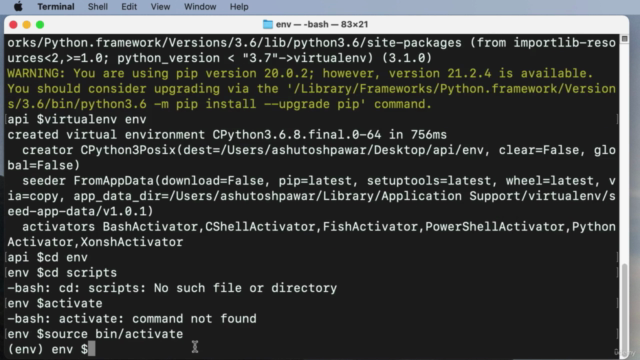
Task: Click the 'No such file or directory' error line
Action: pos(172,288)
